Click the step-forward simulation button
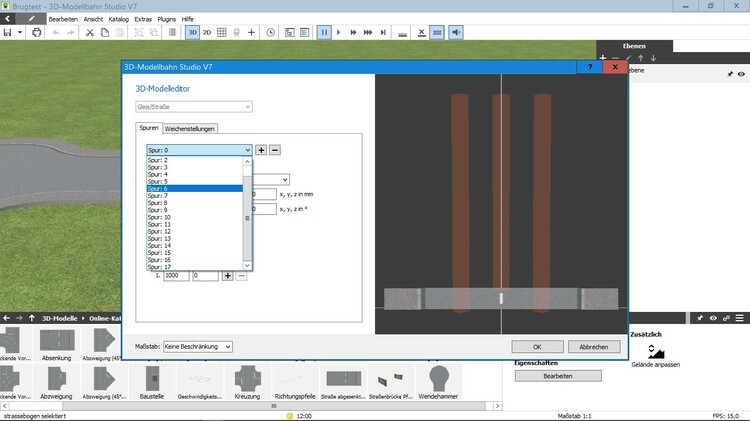Viewport: 750px width, 421px height. (383, 33)
